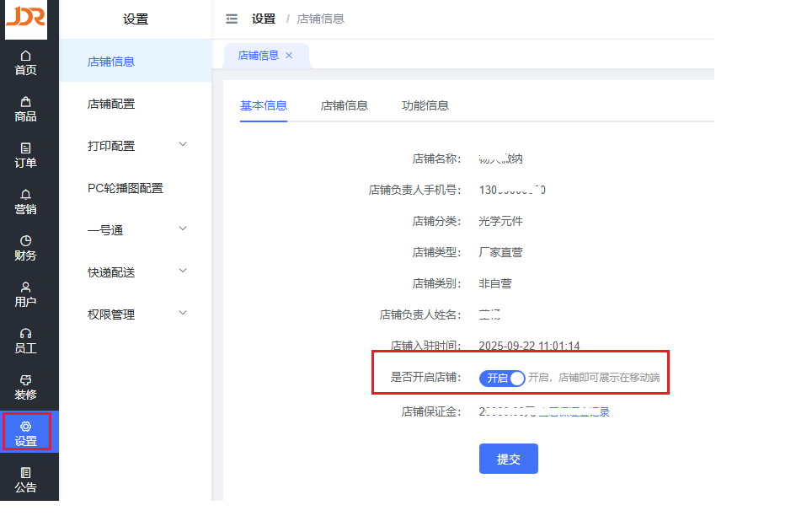812x516 pixels.
Task: Click the 2025-09-22 11:01:14 time value
Action: pos(529,346)
